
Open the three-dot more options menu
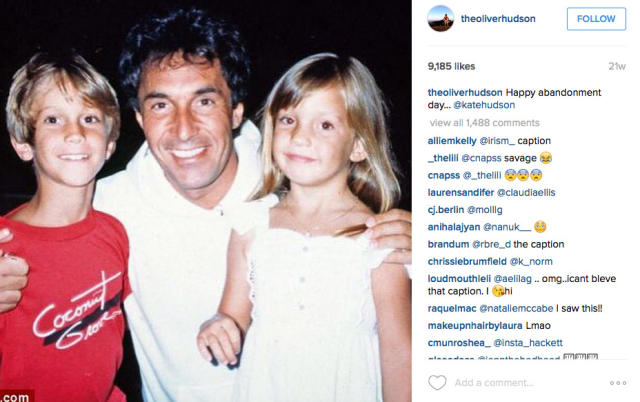[618, 383]
